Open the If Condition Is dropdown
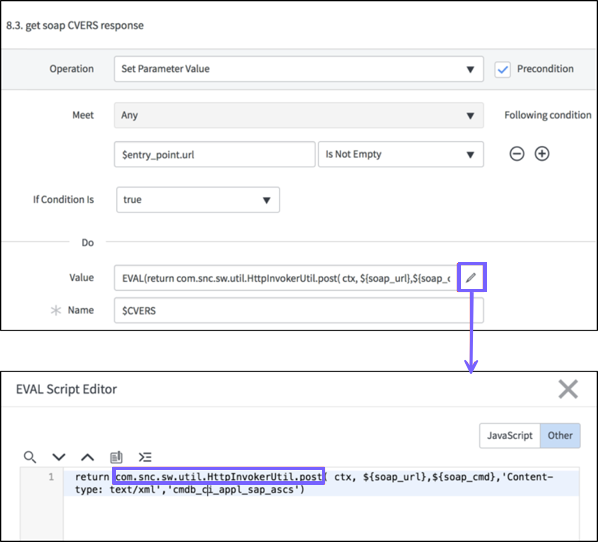598x542 pixels. pyautogui.click(x=198, y=199)
